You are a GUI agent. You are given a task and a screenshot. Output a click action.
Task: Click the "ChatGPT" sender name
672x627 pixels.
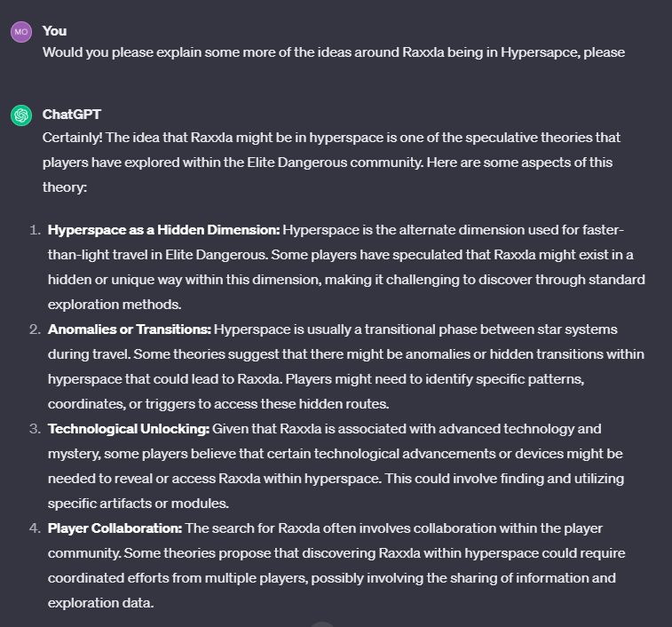[72, 115]
